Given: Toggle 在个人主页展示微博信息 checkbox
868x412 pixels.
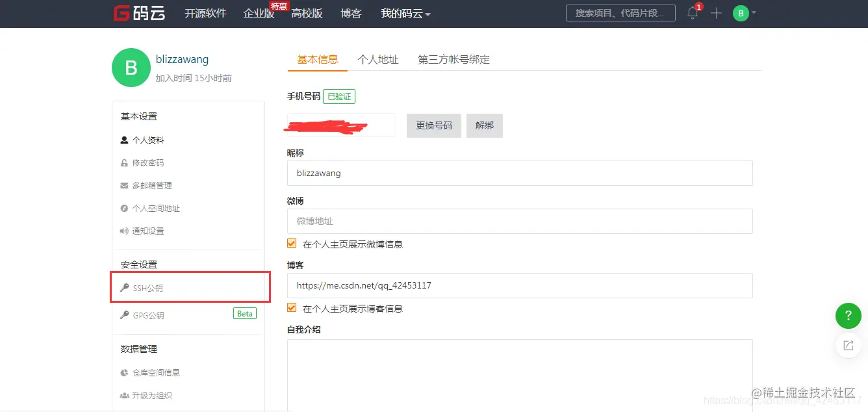Looking at the screenshot, I should (292, 244).
